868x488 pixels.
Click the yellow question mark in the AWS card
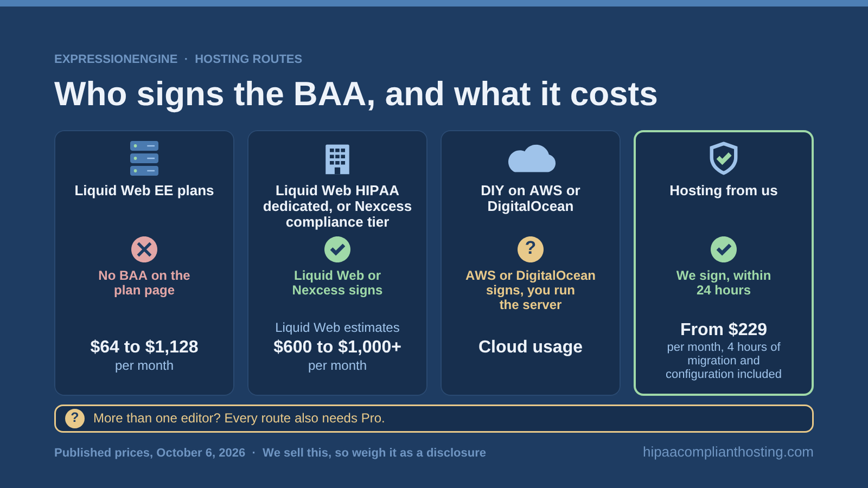[531, 249]
